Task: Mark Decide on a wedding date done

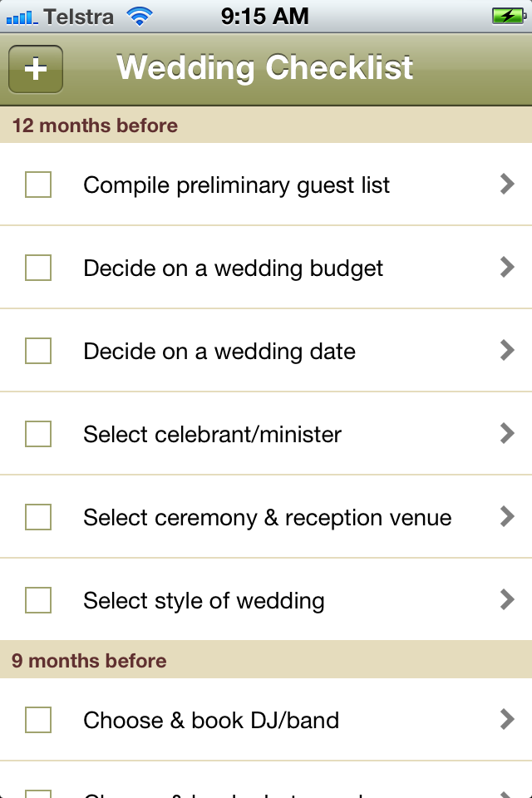Action: point(38,351)
